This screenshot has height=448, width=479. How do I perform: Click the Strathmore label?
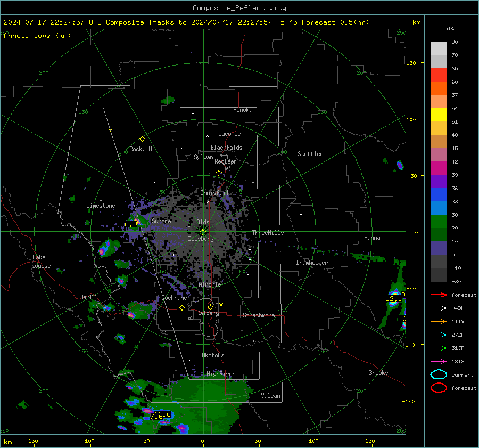[x=259, y=315]
